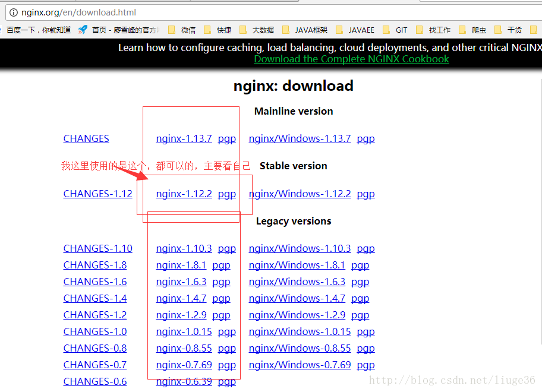Download nginx-1.8.1 source
This screenshot has width=542, height=392.
(x=181, y=265)
